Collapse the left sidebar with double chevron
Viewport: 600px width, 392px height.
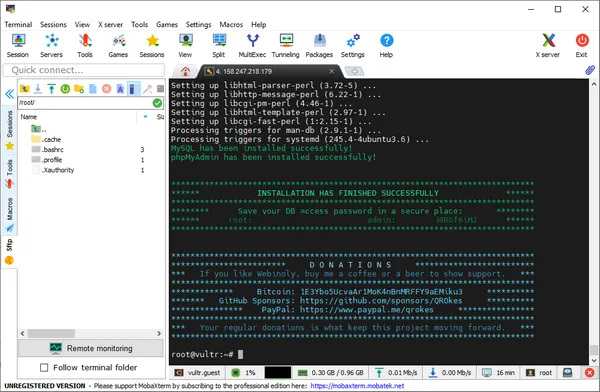10,94
